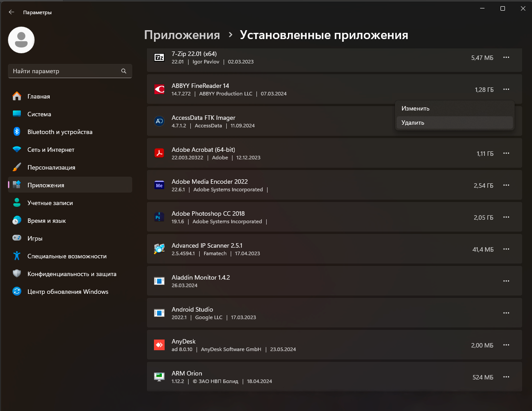Click the 1,28 ГБ size value
The image size is (532, 411).
coord(484,90)
